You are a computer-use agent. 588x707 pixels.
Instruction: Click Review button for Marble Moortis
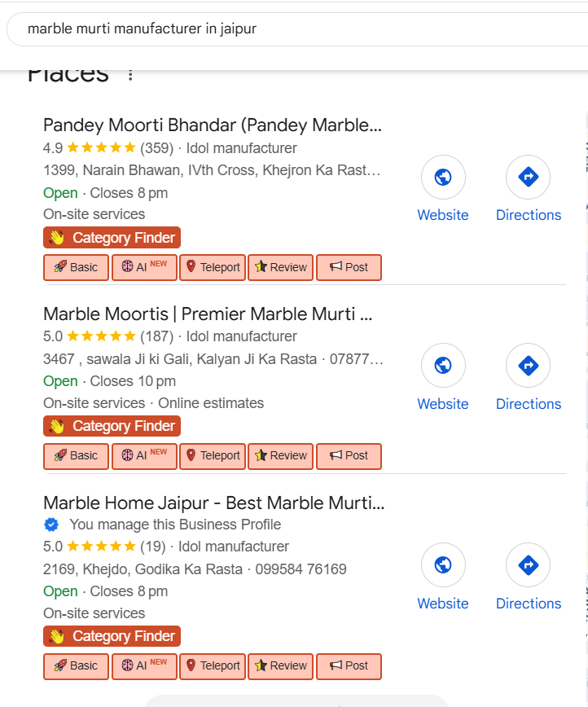coord(280,456)
